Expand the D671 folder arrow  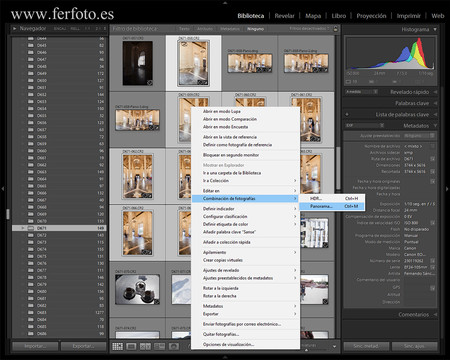[23, 228]
